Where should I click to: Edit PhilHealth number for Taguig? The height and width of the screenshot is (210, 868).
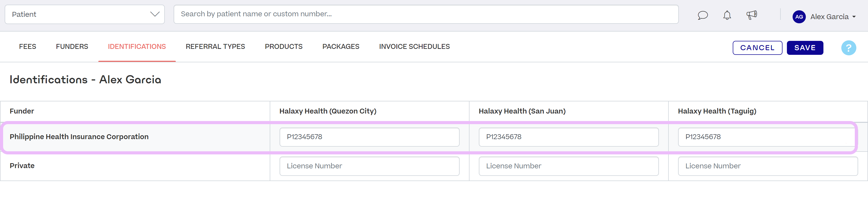[767, 137]
